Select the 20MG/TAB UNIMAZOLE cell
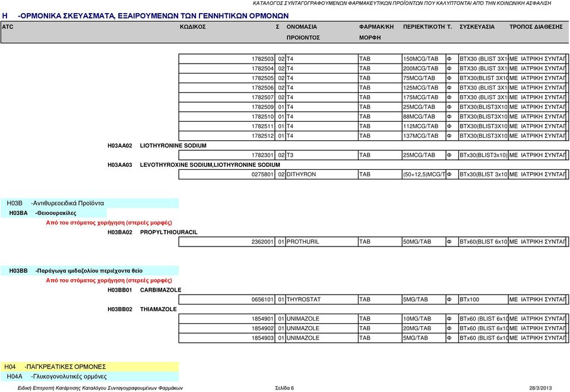This screenshot has width=570, height=392. [424, 328]
